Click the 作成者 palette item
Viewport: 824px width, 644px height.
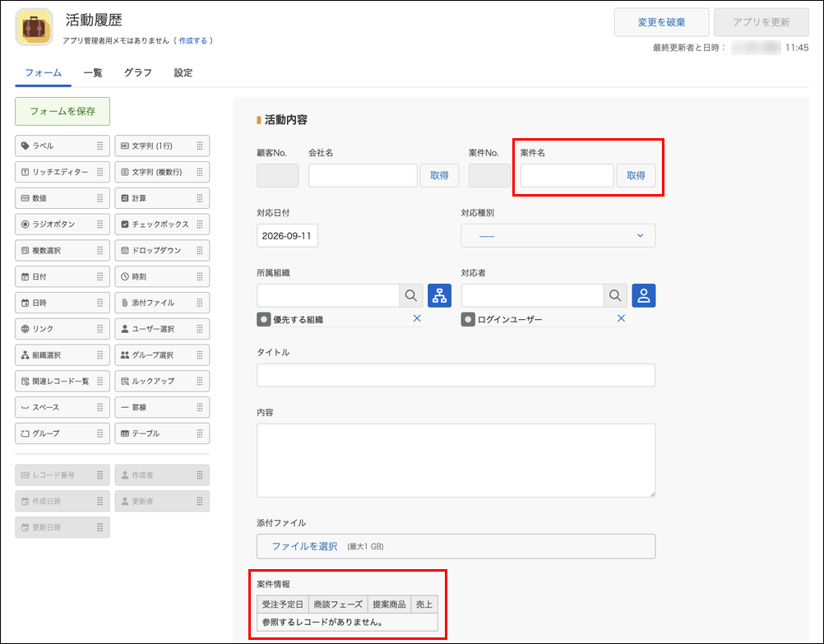pyautogui.click(x=162, y=475)
